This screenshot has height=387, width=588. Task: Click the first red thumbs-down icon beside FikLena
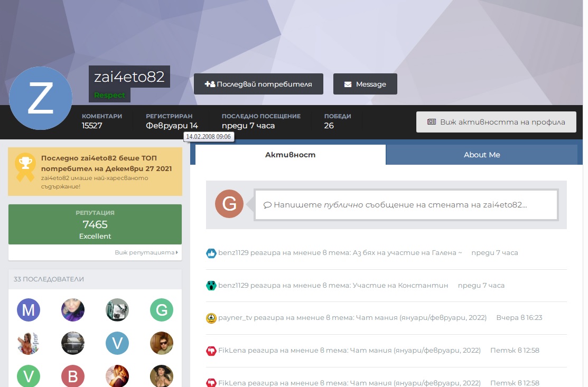click(211, 351)
